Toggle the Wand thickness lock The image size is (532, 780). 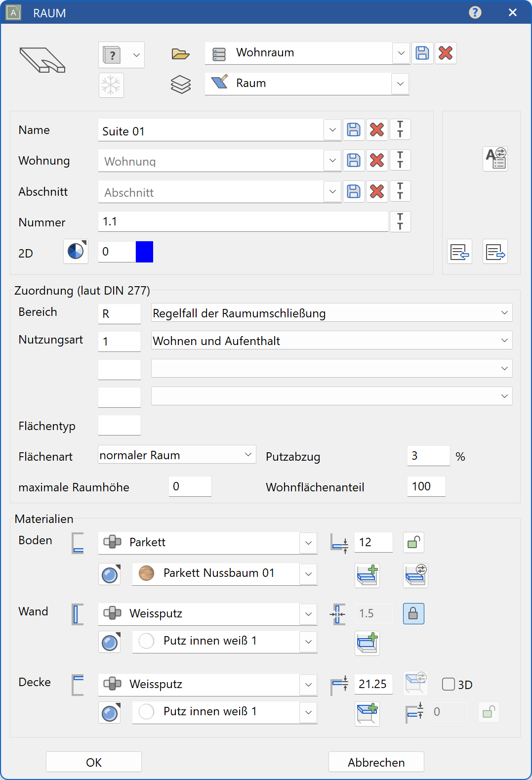(x=413, y=614)
